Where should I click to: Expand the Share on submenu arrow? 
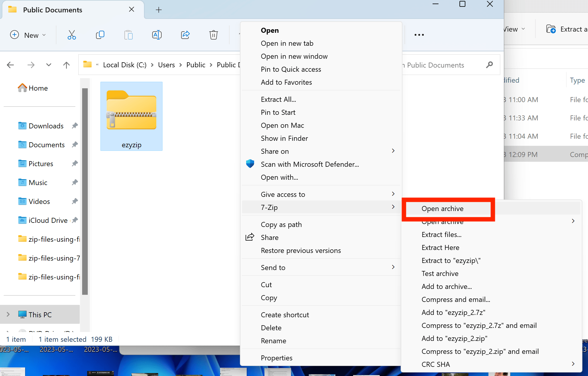(392, 151)
